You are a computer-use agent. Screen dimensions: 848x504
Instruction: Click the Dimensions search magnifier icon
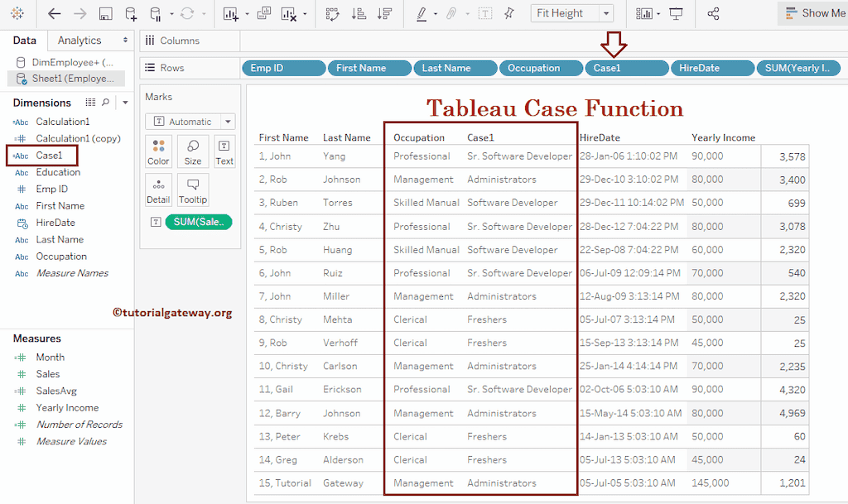[106, 102]
